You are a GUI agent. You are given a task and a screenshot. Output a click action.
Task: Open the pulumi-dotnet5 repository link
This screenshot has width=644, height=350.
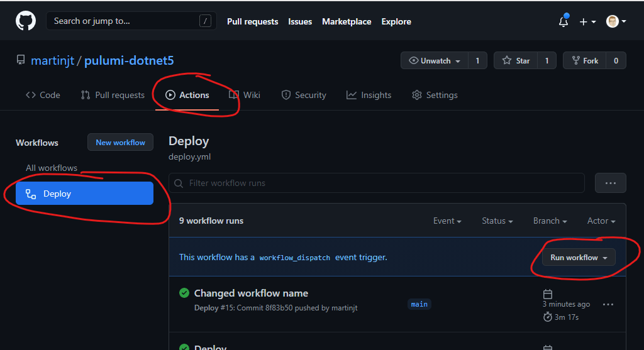(129, 61)
